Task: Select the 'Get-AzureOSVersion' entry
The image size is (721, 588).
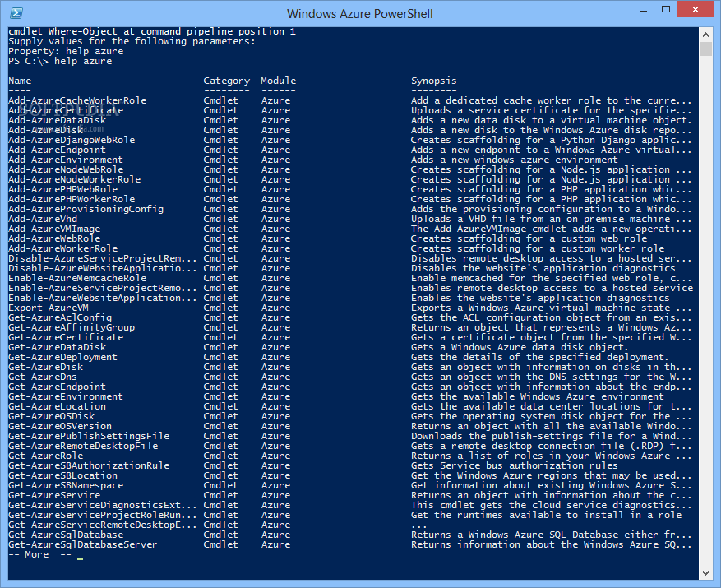Action: point(60,427)
